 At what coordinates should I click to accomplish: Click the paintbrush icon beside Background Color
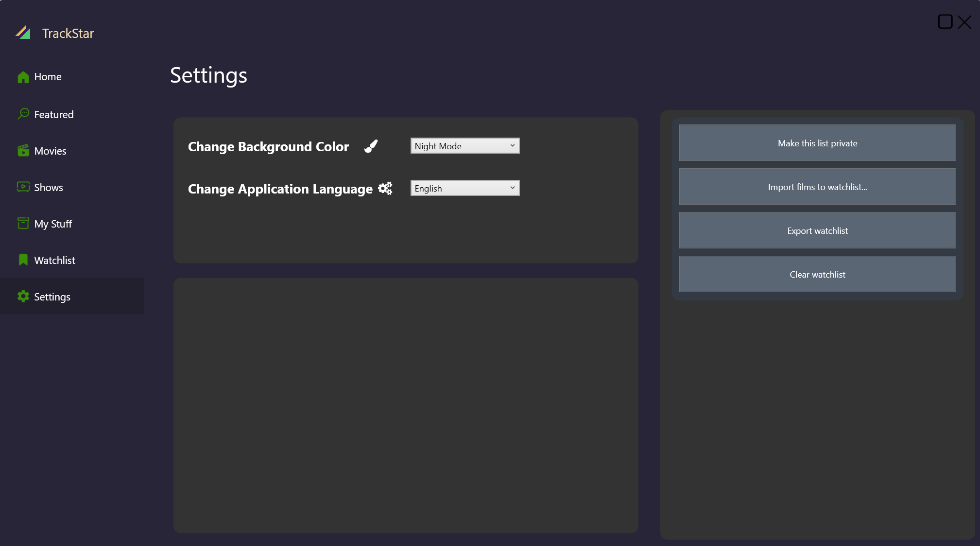pyautogui.click(x=371, y=146)
